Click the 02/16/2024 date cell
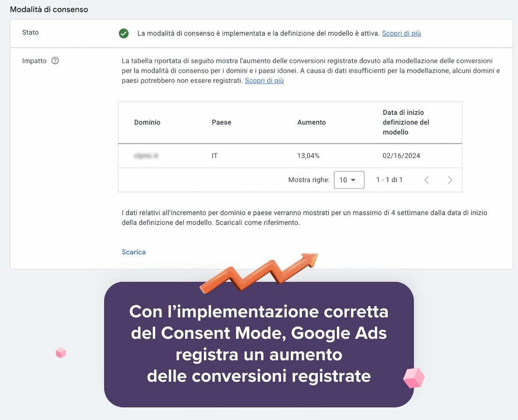Screen dimensions: 518x420 tap(401, 156)
